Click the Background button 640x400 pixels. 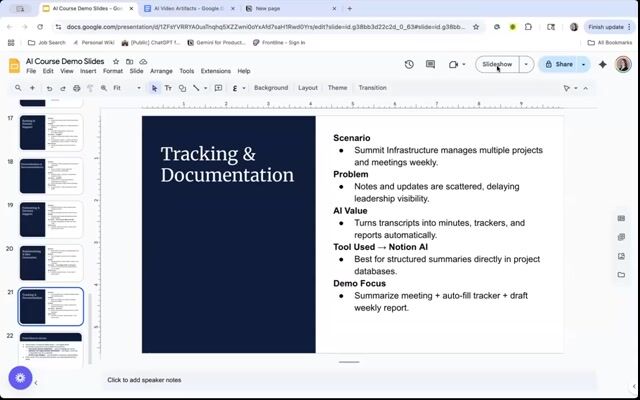pyautogui.click(x=271, y=88)
